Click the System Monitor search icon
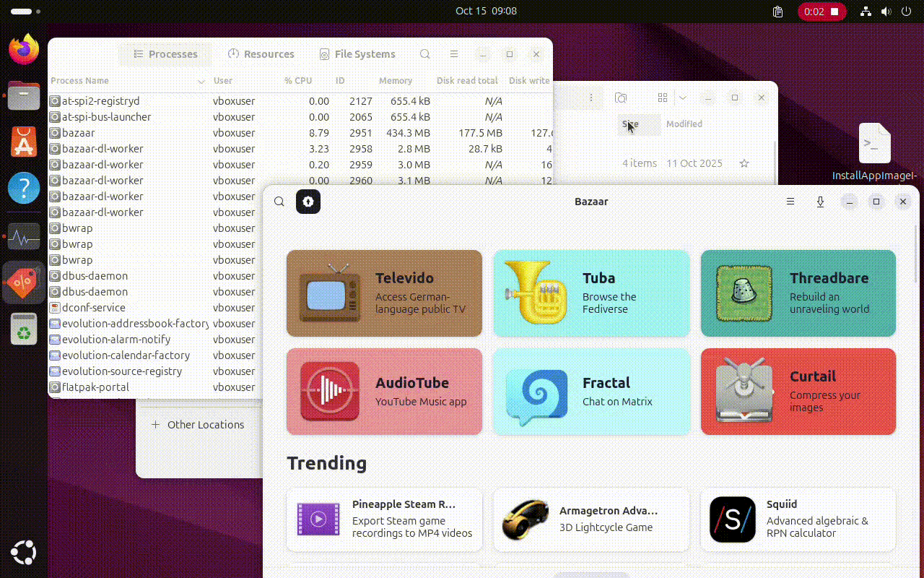 click(x=425, y=54)
